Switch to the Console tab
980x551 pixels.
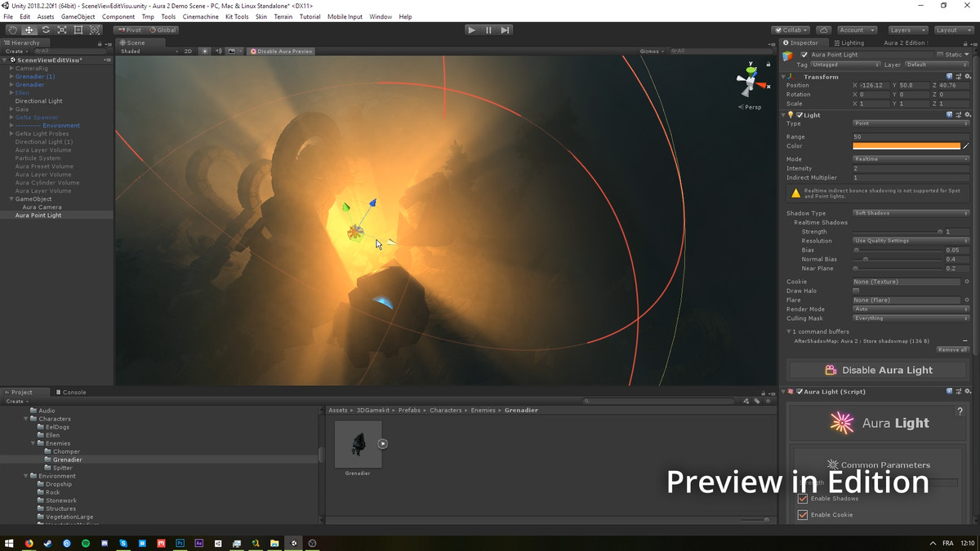pyautogui.click(x=71, y=392)
